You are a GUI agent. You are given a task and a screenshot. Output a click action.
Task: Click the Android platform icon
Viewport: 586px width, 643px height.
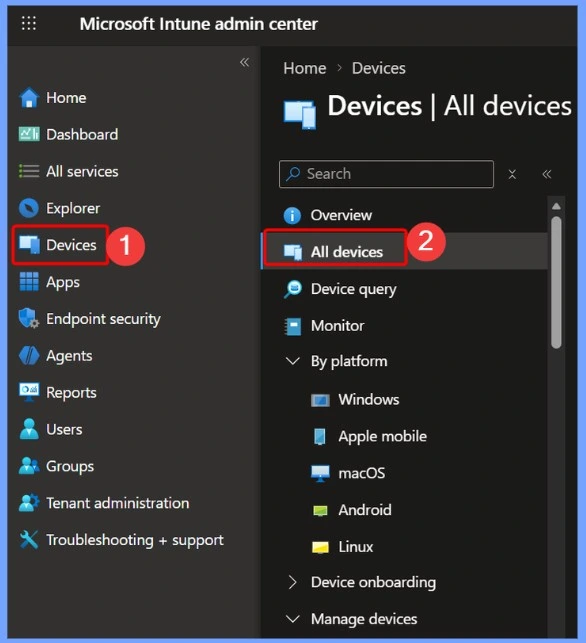pyautogui.click(x=320, y=511)
